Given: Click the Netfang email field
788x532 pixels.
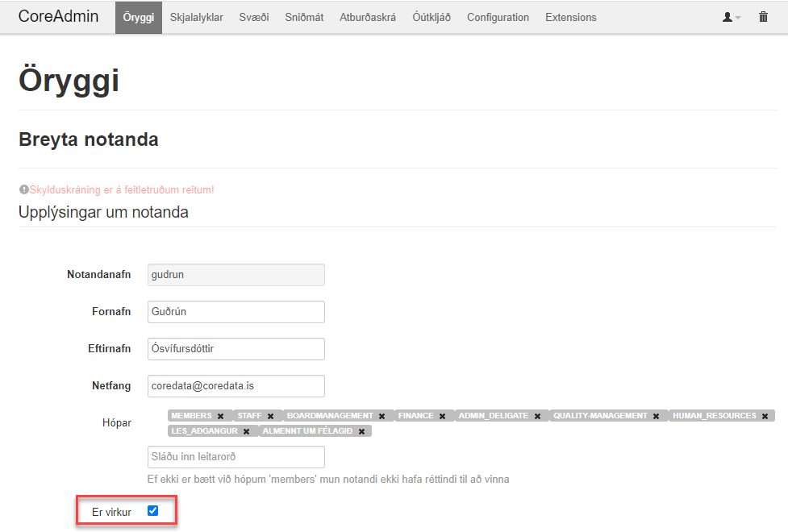Looking at the screenshot, I should click(236, 386).
